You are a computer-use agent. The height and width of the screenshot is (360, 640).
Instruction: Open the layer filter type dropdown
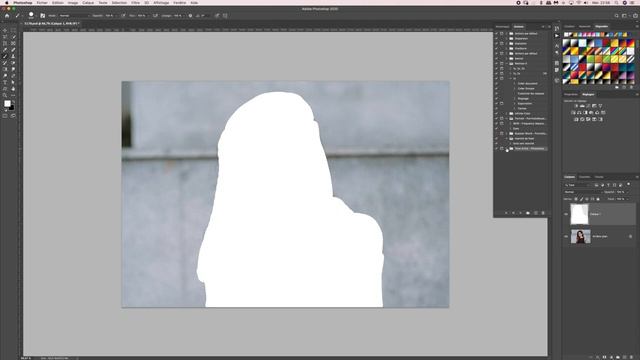(x=577, y=185)
